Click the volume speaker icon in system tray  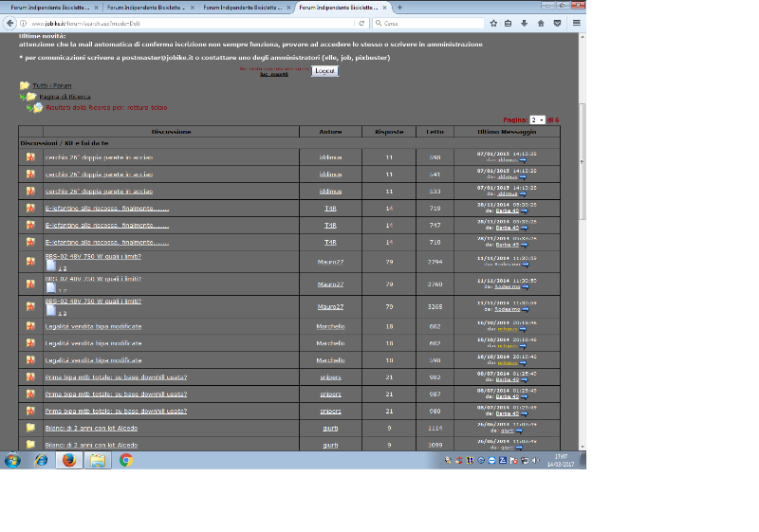coord(535,461)
